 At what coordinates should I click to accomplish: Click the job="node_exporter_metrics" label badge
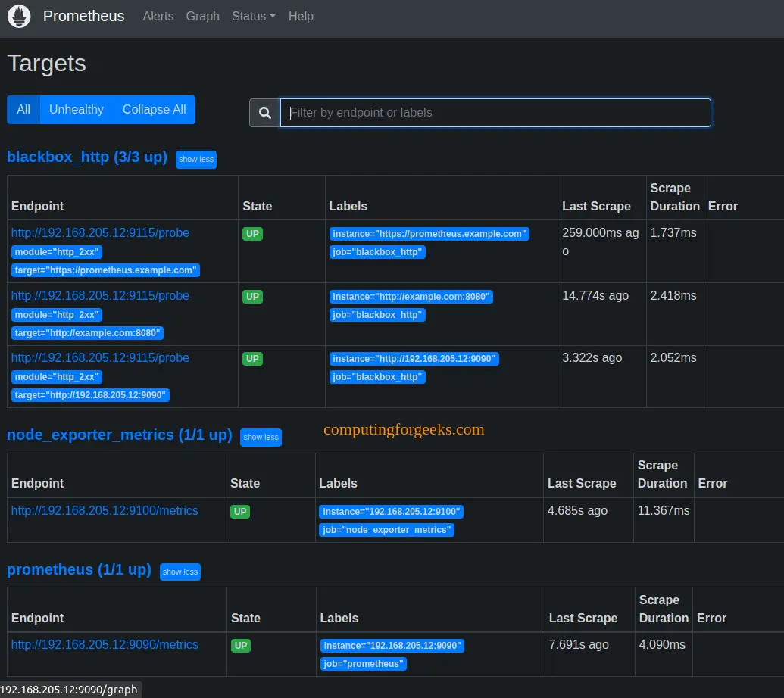[x=386, y=530]
